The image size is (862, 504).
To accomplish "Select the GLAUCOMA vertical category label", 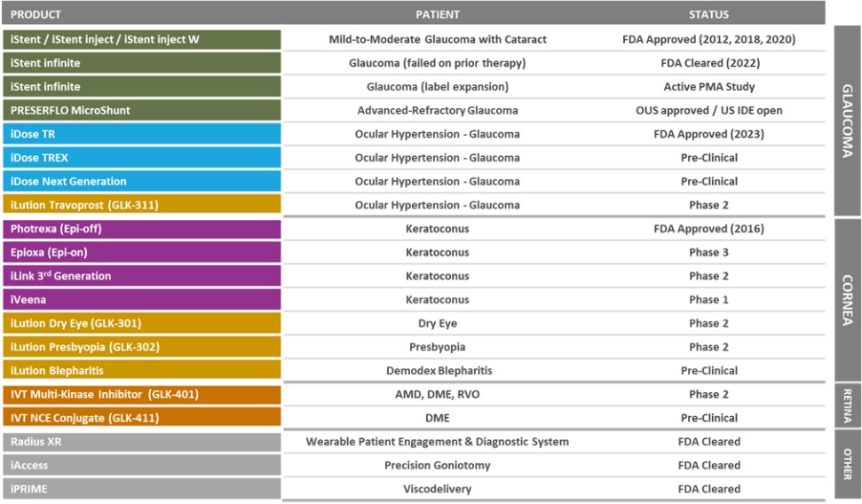I will [x=847, y=121].
